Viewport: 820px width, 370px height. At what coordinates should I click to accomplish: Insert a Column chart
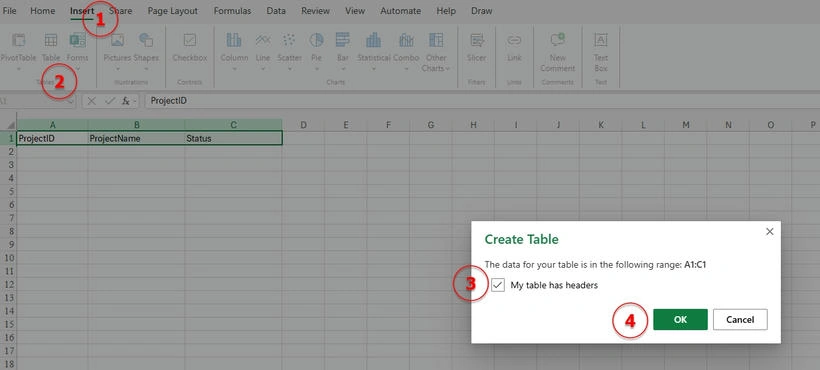[x=234, y=48]
